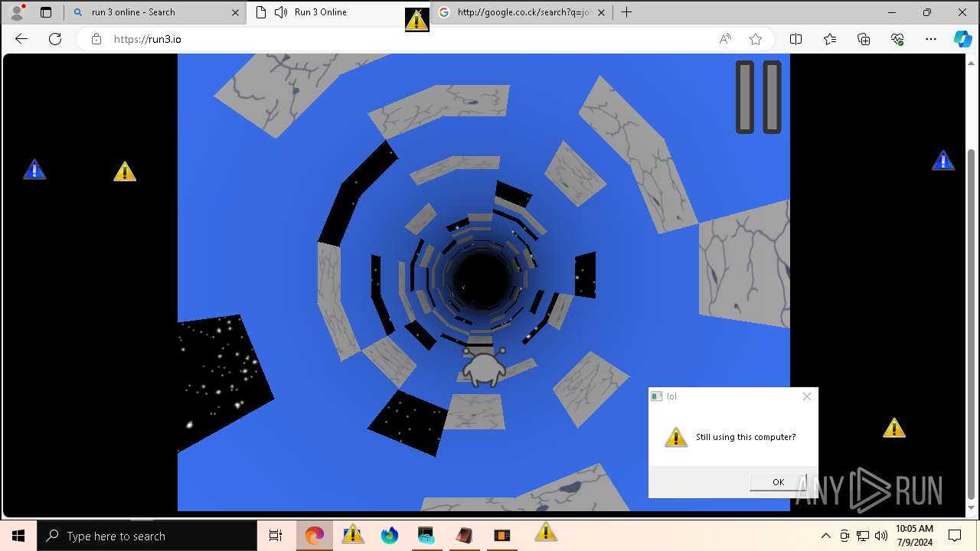Viewport: 980px width, 551px height.
Task: Go back to the previous page
Action: point(21,39)
